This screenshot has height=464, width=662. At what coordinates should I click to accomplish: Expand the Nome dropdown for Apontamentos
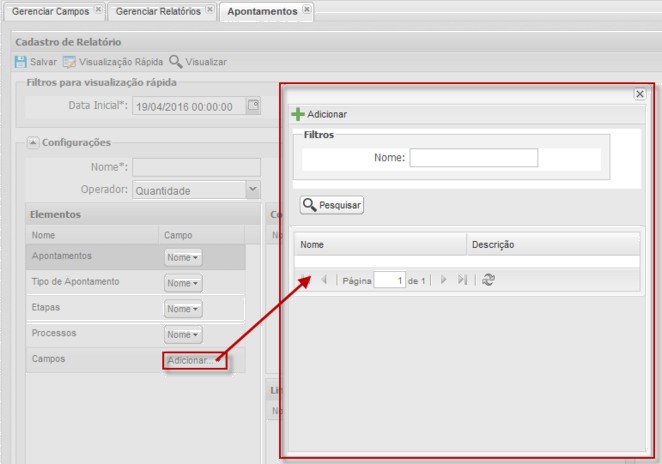pyautogui.click(x=183, y=258)
